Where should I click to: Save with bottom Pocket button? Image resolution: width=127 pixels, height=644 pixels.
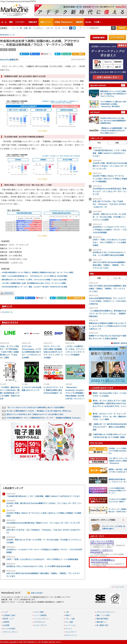pyautogui.click(x=40, y=298)
